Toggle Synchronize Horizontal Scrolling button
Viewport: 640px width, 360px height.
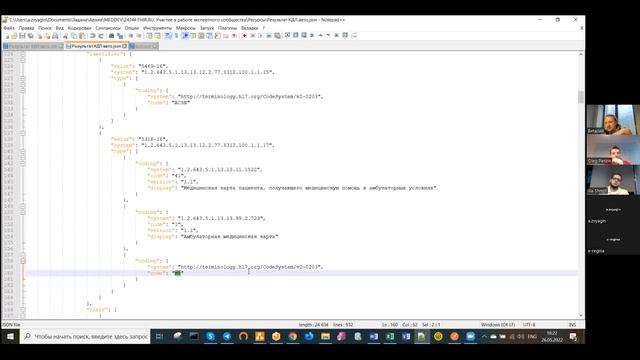coord(158,36)
